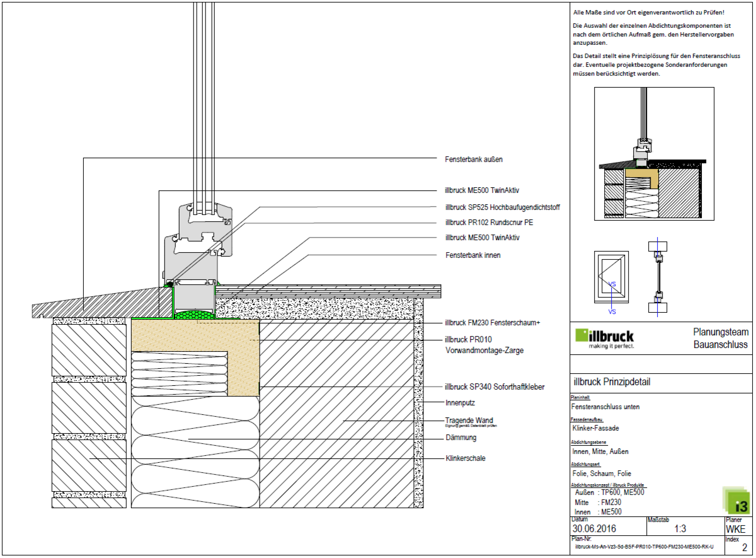
Task: Select 'Planungsteam Bauanschluss' heading
Action: [721, 338]
